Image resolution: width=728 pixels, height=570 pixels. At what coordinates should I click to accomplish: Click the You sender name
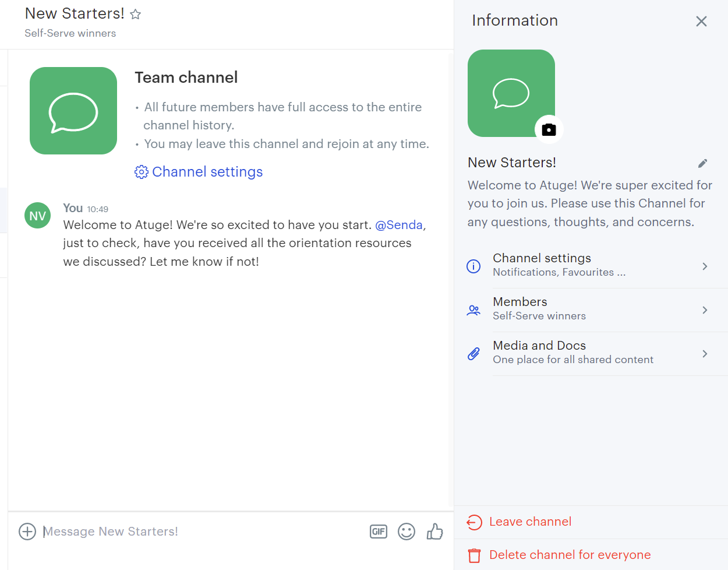click(73, 208)
